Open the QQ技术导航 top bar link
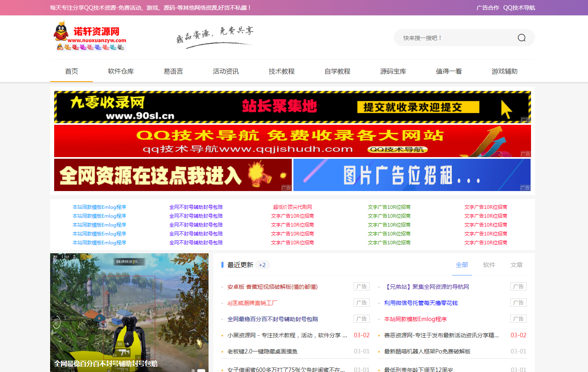 coord(519,8)
